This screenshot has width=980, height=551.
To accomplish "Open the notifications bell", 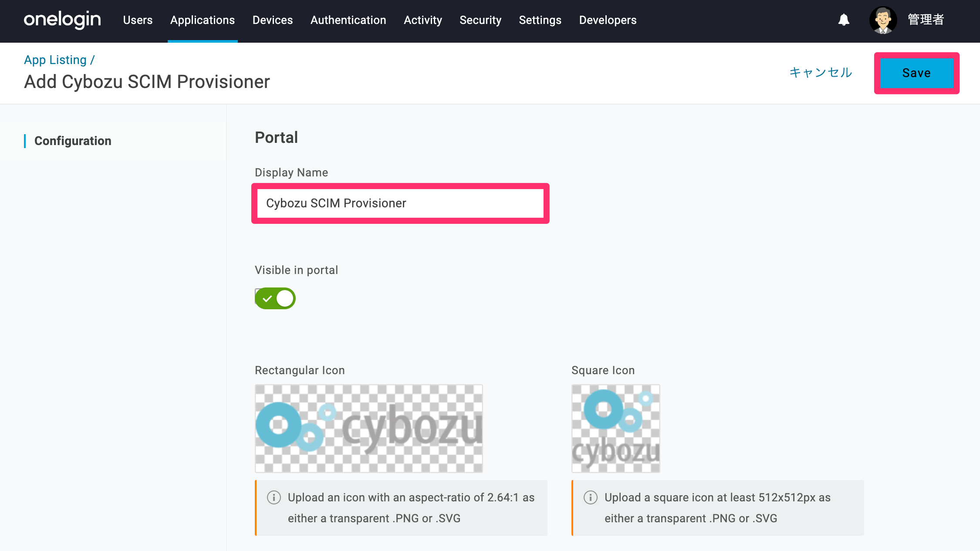I will click(844, 20).
